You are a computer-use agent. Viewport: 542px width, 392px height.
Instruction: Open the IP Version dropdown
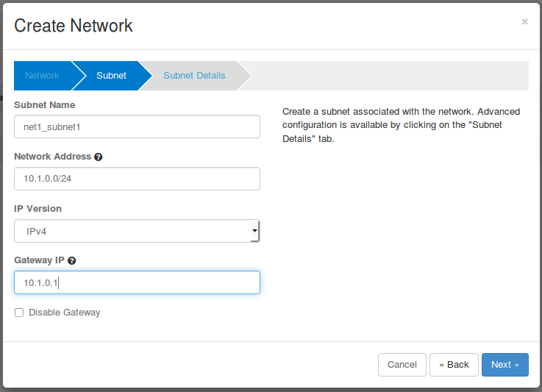tap(136, 231)
